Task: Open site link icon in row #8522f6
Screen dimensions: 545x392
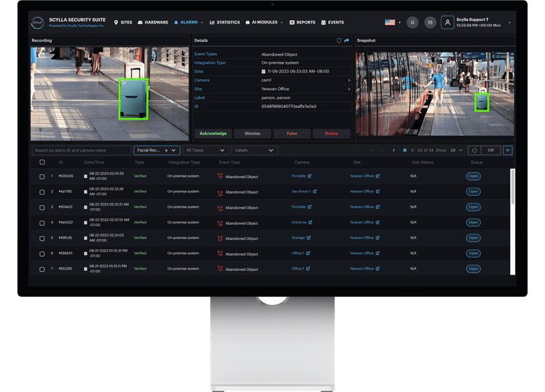Action: [377, 268]
